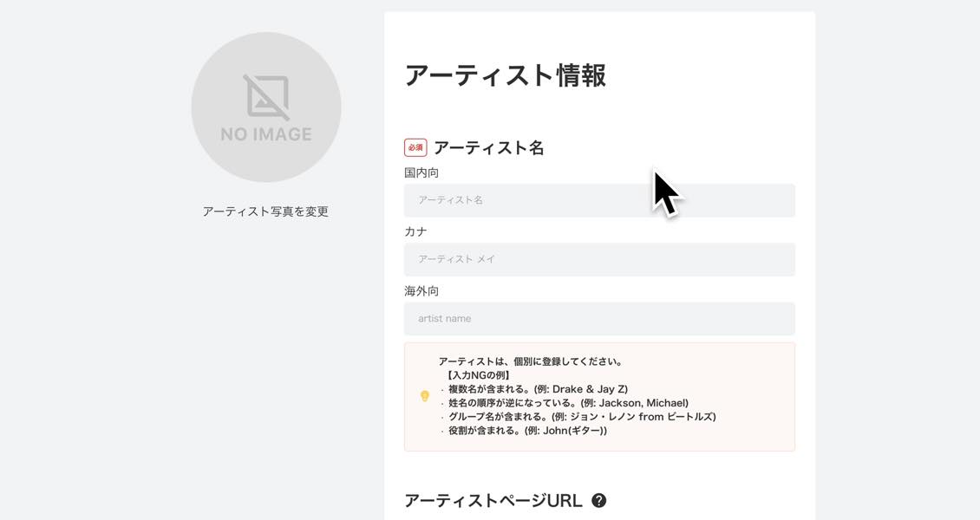Viewport: 980px width, 520px height.
Task: Click the 'Drake & Jay Z' example line
Action: pos(538,389)
